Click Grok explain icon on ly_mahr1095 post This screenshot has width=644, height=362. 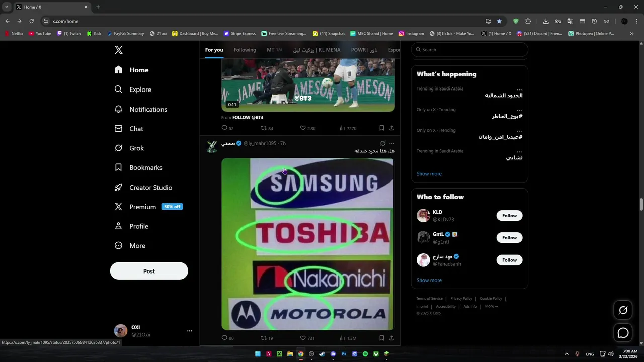coord(383,143)
